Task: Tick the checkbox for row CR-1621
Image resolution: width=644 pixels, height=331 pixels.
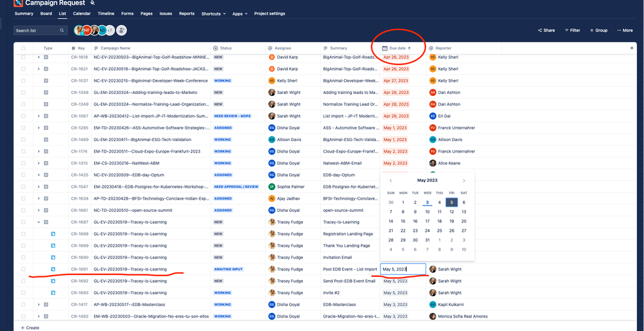Action: pyautogui.click(x=23, y=69)
